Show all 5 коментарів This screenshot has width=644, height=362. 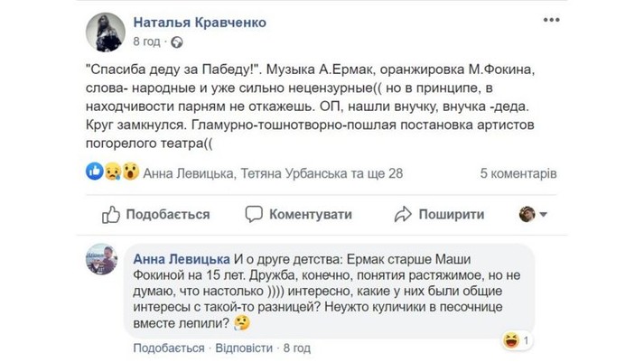tap(518, 172)
